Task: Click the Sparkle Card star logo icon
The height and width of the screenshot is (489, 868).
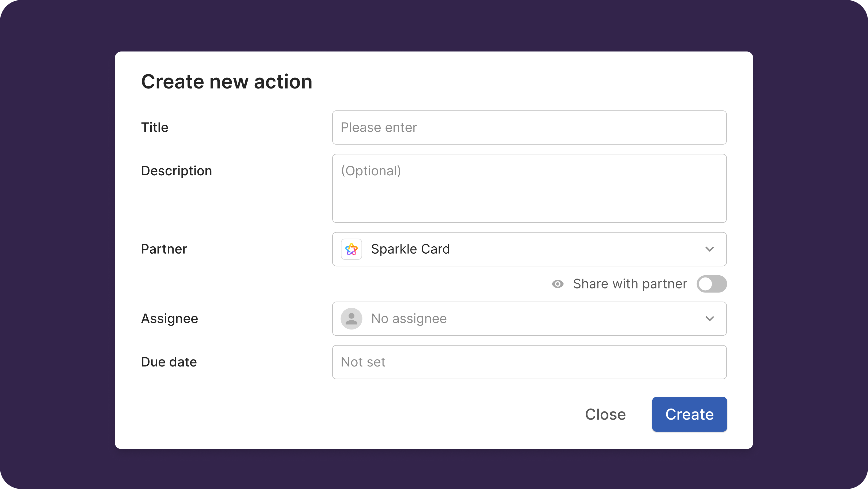Action: click(x=351, y=249)
